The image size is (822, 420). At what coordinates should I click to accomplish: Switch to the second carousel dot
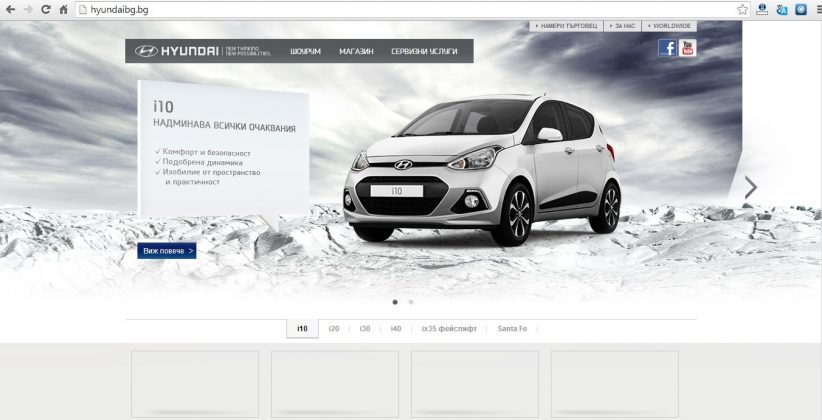(410, 302)
